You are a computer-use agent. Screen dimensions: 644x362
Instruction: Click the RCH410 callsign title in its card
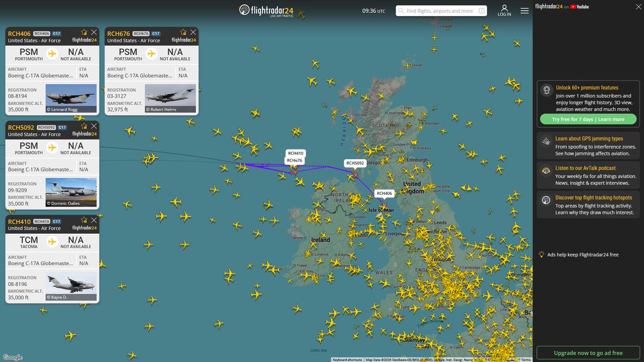pyautogui.click(x=19, y=221)
